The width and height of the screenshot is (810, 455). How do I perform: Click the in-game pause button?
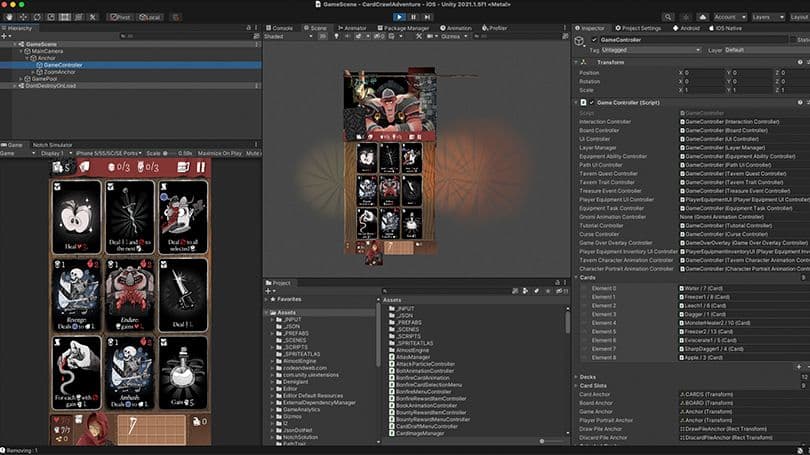pos(200,167)
